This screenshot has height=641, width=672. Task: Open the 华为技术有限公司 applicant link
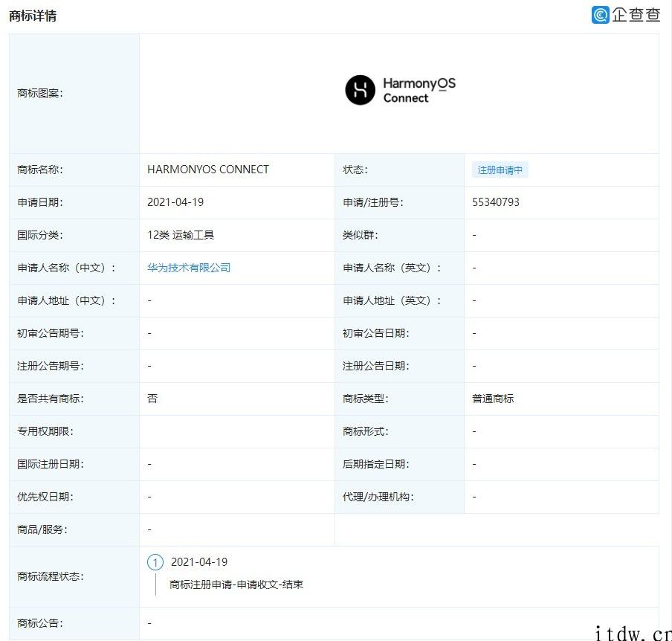(189, 268)
